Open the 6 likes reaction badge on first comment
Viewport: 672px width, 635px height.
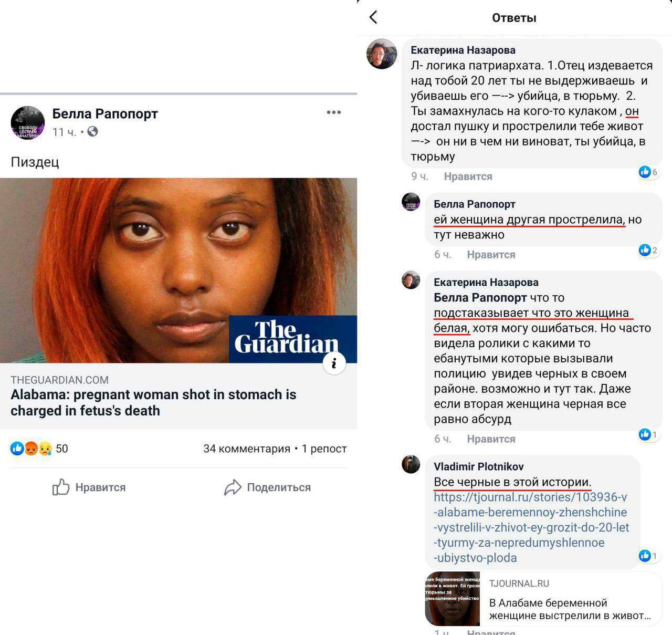[x=648, y=172]
